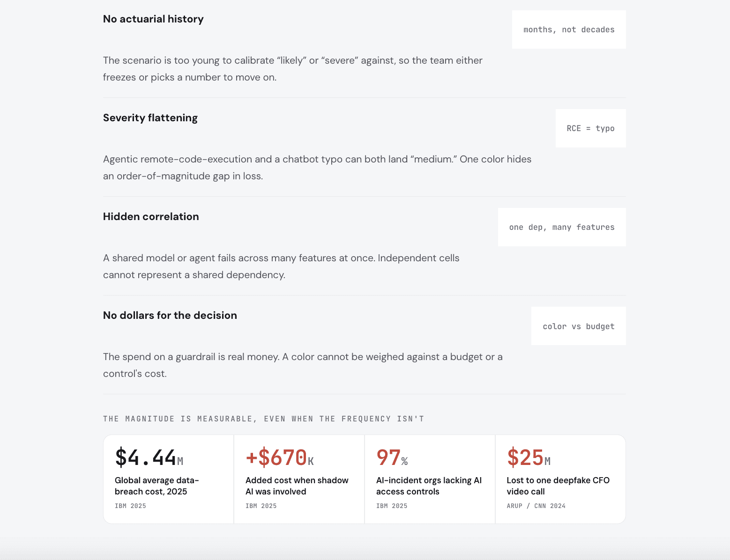Click the paragraph about guardrail spend
This screenshot has width=730, height=560.
[x=303, y=365]
